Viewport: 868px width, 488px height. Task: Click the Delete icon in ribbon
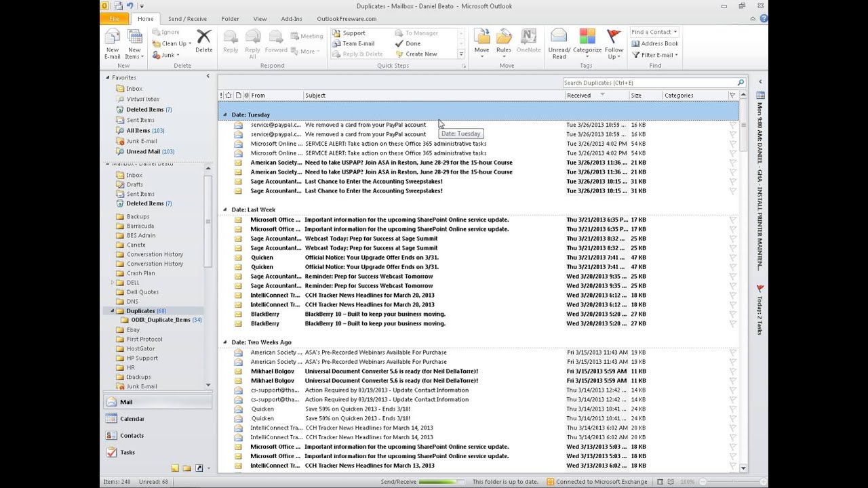point(203,37)
